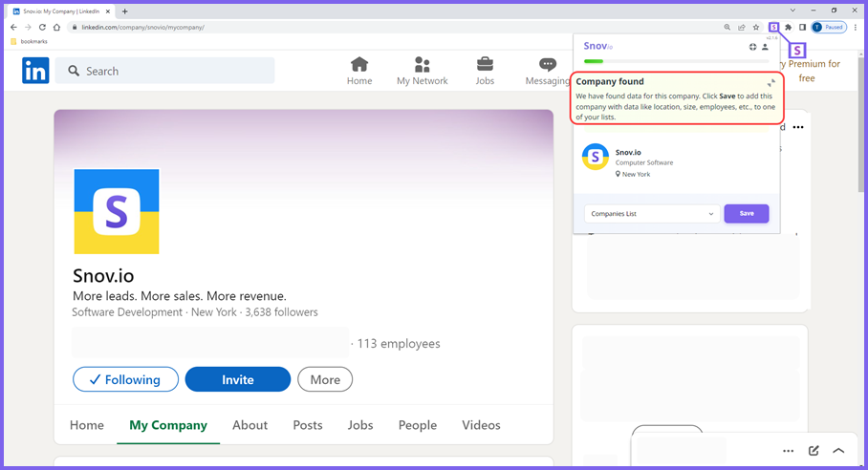Click the 'Computer Software' text in the popup
This screenshot has width=868, height=470.
(644, 162)
